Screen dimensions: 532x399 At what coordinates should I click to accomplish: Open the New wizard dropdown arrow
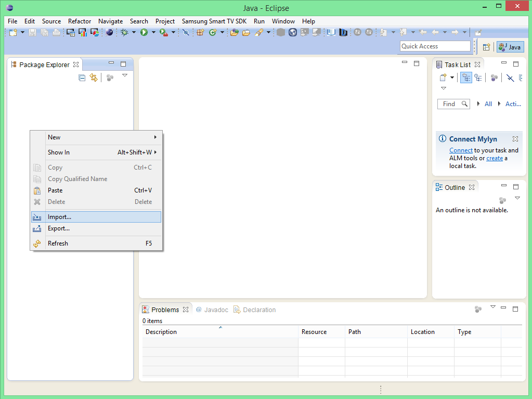click(x=23, y=33)
